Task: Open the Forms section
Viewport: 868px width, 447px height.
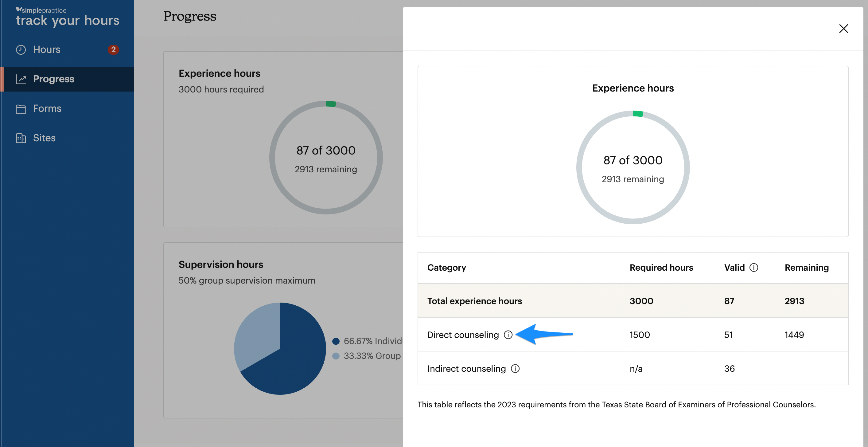Action: pyautogui.click(x=47, y=108)
